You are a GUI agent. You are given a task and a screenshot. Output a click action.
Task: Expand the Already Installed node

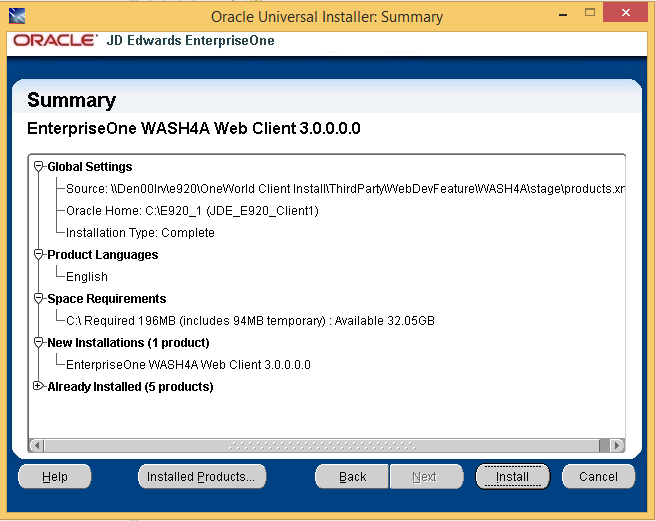pyautogui.click(x=38, y=386)
